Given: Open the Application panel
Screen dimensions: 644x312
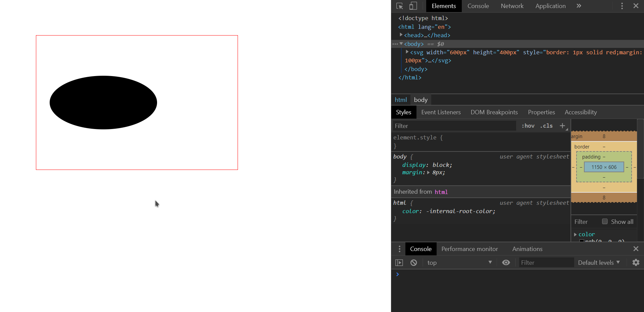Looking at the screenshot, I should pyautogui.click(x=550, y=6).
